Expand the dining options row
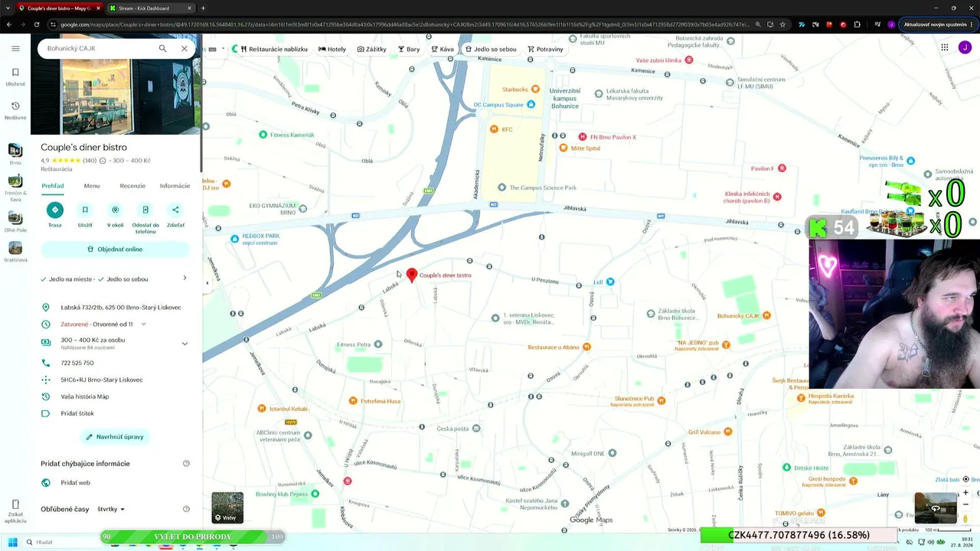 click(x=185, y=279)
